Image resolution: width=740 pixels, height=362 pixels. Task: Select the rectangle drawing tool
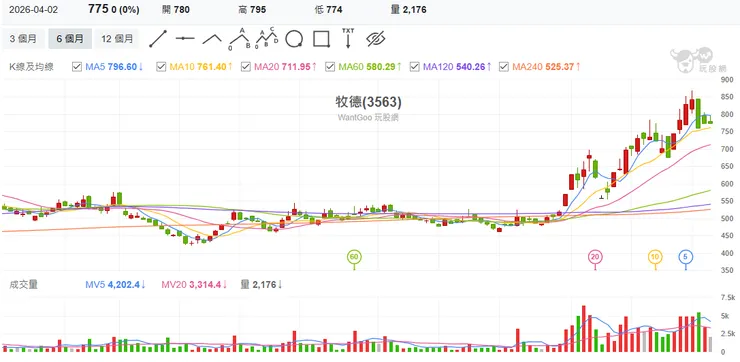(x=321, y=39)
